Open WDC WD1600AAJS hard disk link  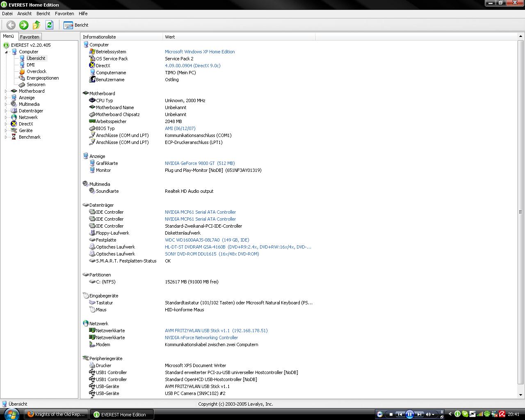(207, 240)
